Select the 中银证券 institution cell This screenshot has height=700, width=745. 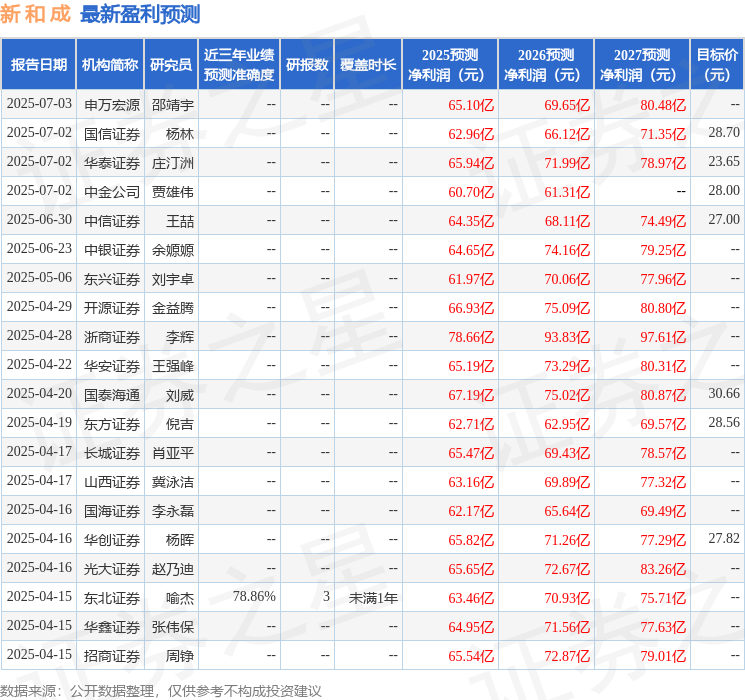(x=112, y=250)
